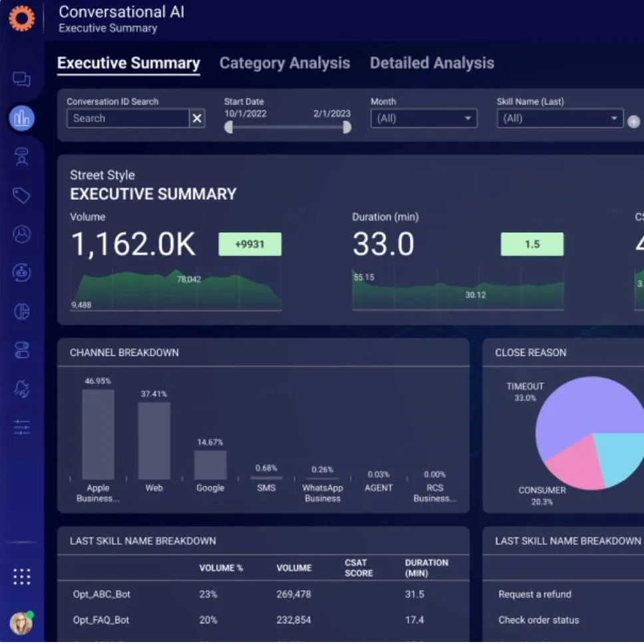Open the Conversations panel from the sidebar

pos(22,79)
